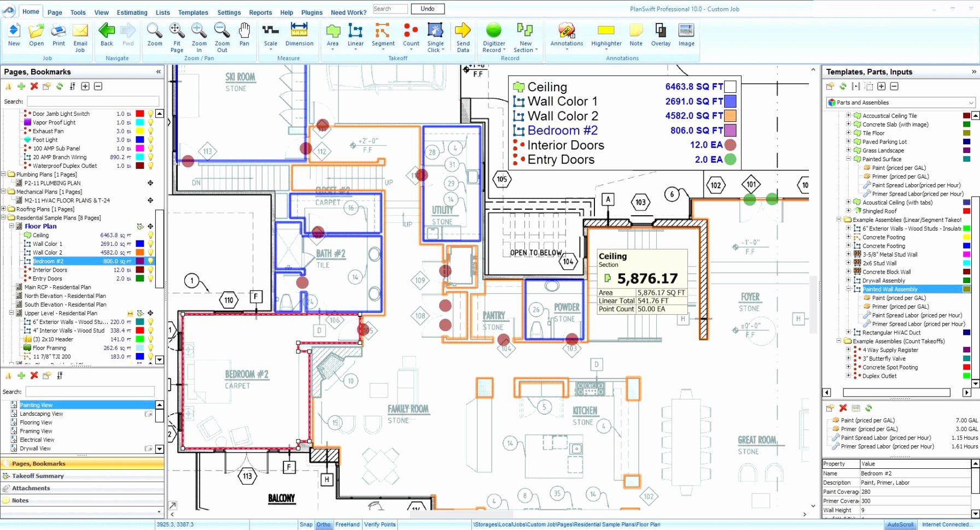The height and width of the screenshot is (530, 980).
Task: Collapse the Example Assemblies (Count Takeoffs) folder
Action: [839, 341]
